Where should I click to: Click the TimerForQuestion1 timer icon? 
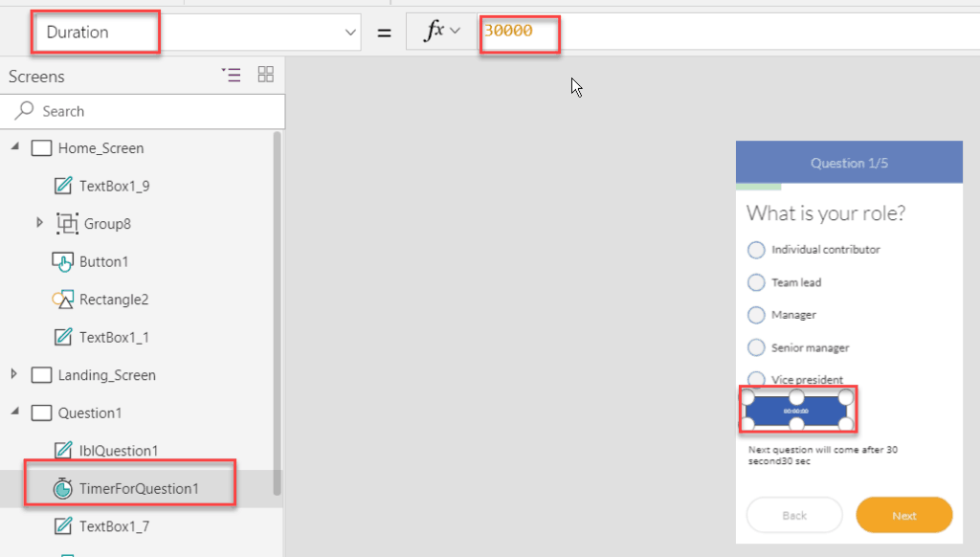[x=62, y=488]
